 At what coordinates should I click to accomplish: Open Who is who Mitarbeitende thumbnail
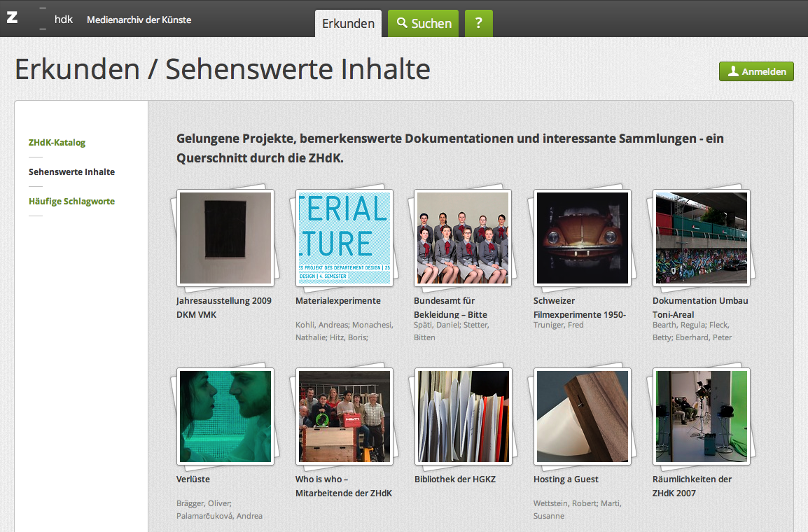pos(344,416)
